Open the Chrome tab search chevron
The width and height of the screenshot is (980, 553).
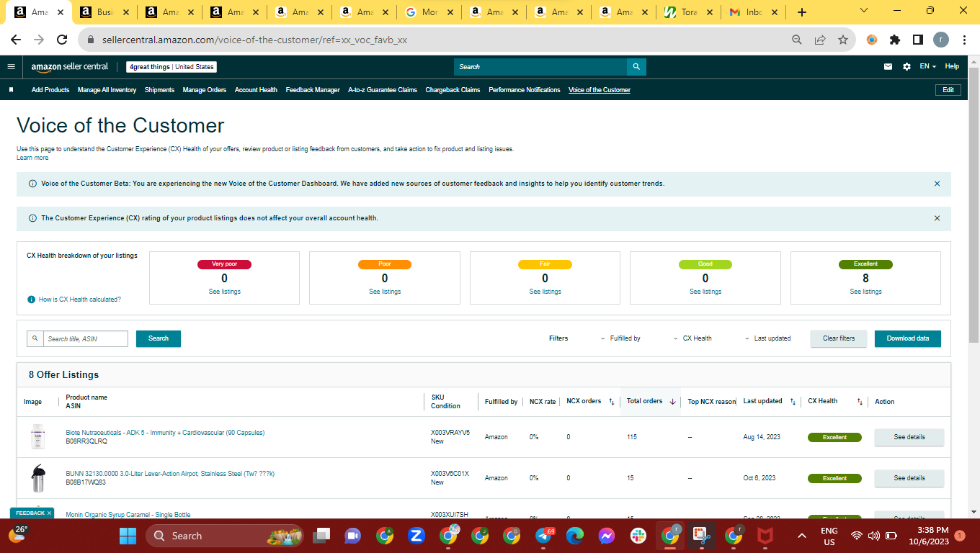tap(864, 11)
